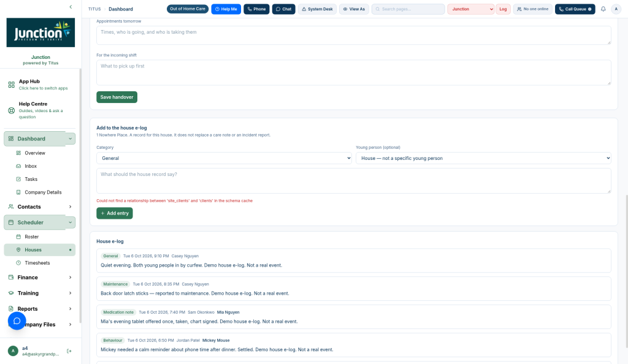Screen dimensions: 628x364
Task: Click the Reports document icon
Action: click(11, 308)
